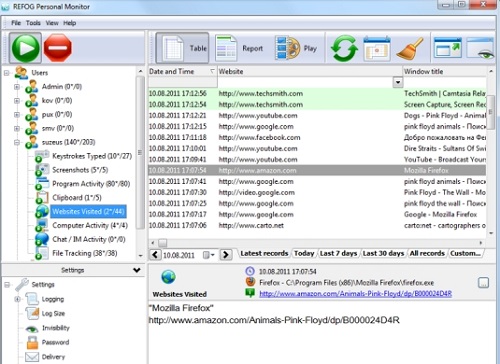Image resolution: width=500 pixels, height=364 pixels.
Task: Stop monitoring with the red stop icon
Action: click(x=58, y=48)
